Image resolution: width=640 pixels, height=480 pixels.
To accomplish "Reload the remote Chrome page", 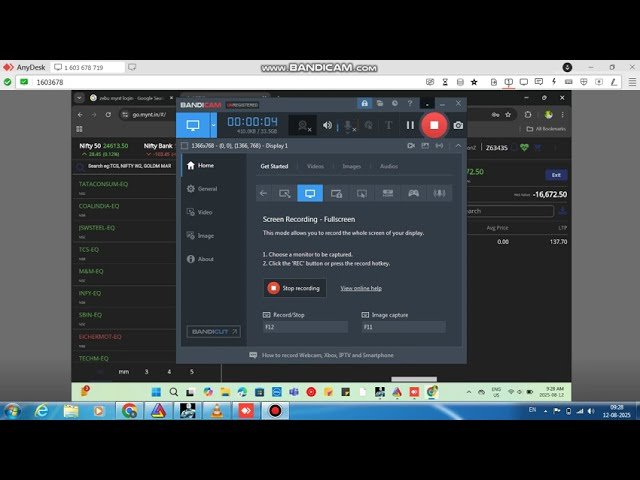I will click(x=108, y=115).
